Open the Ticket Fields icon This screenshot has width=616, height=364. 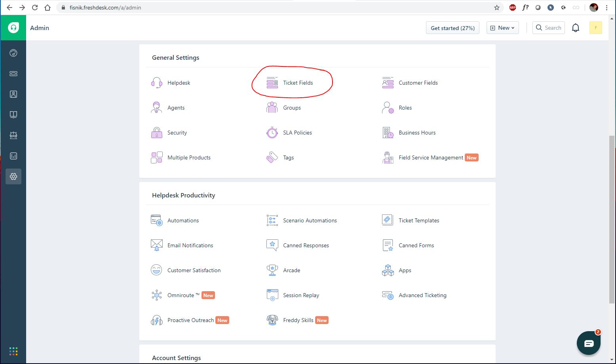click(x=272, y=83)
